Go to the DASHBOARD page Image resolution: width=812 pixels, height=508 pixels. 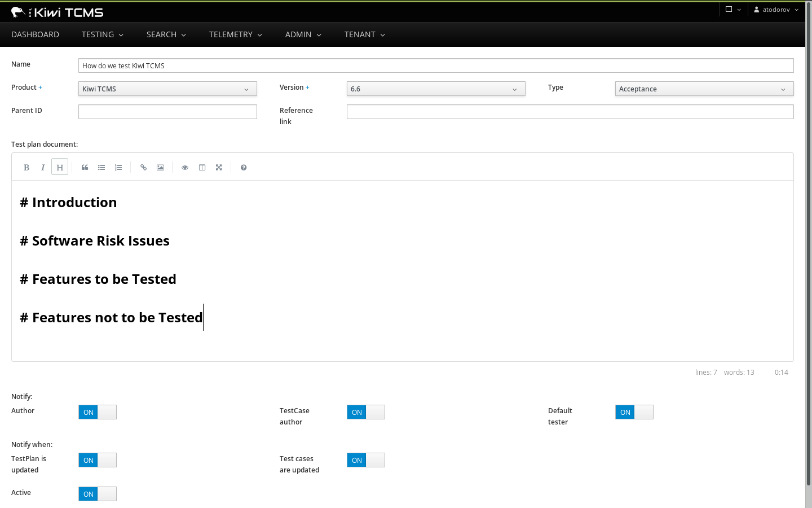click(35, 34)
